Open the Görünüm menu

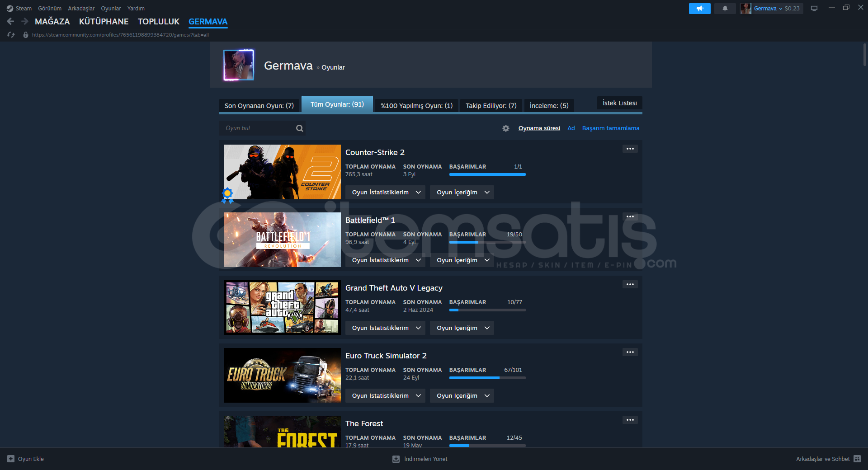click(50, 9)
